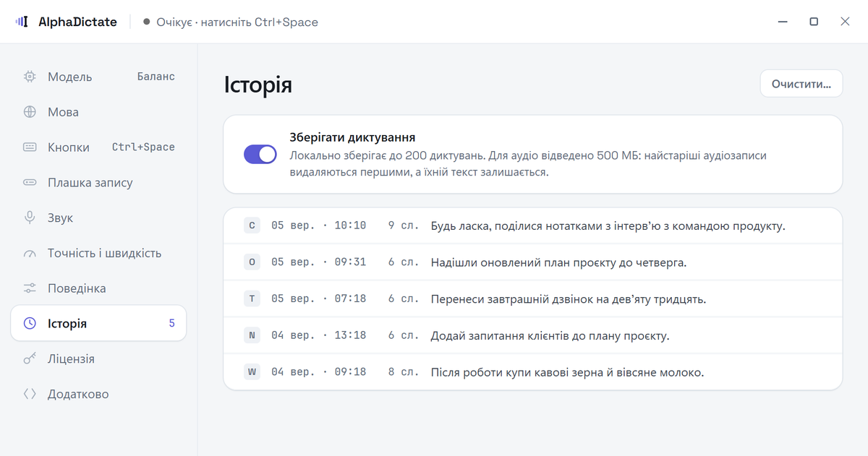Click the clock icon beside Історія

click(x=30, y=324)
